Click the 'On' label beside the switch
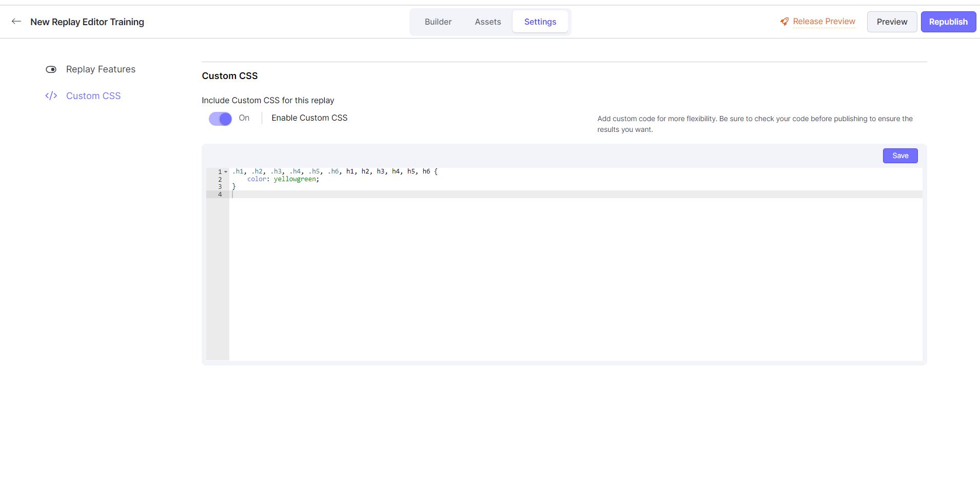The image size is (980, 482). pos(244,118)
